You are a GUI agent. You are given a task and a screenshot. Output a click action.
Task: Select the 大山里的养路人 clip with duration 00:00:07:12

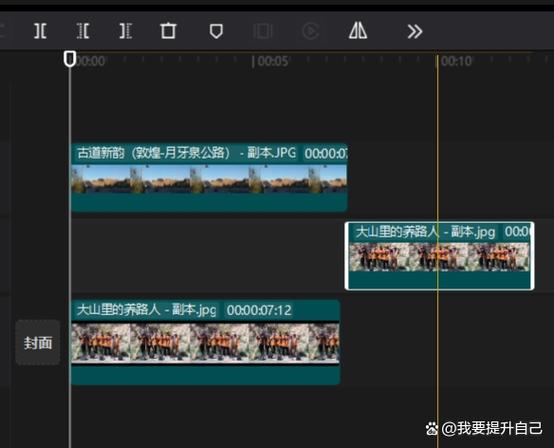pyautogui.click(x=205, y=342)
